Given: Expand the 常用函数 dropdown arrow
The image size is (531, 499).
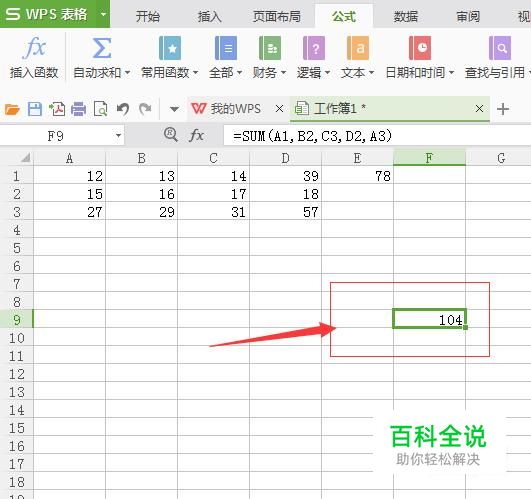Looking at the screenshot, I should click(195, 72).
